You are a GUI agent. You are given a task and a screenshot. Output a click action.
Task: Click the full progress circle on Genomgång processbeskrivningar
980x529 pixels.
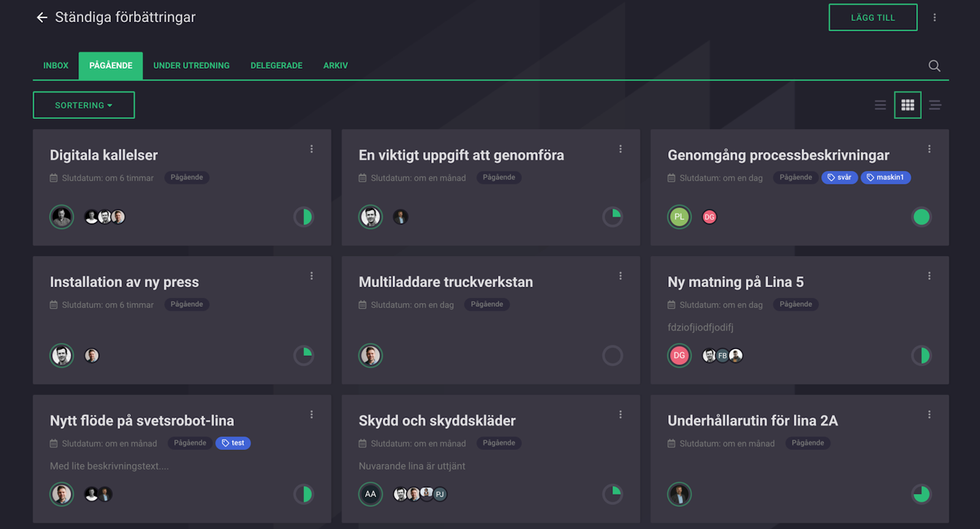(x=921, y=217)
